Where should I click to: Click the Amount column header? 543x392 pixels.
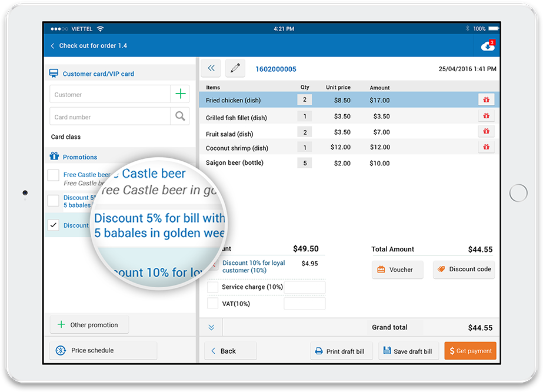tap(379, 88)
